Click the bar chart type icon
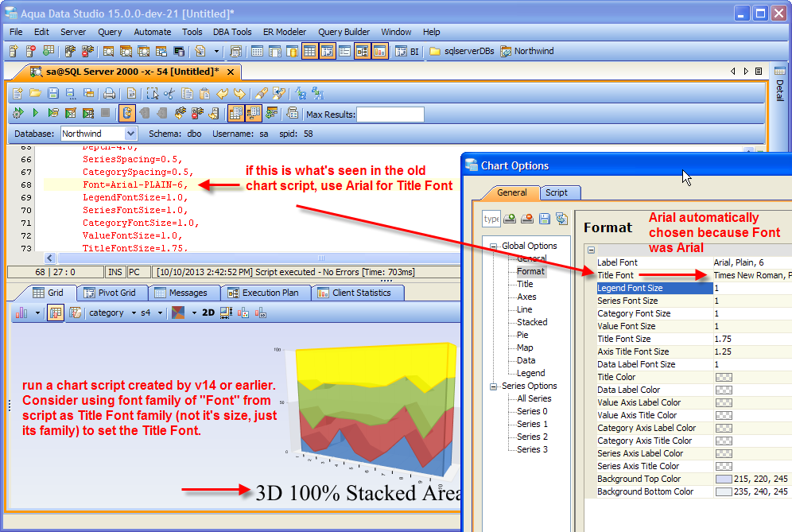 (x=21, y=313)
